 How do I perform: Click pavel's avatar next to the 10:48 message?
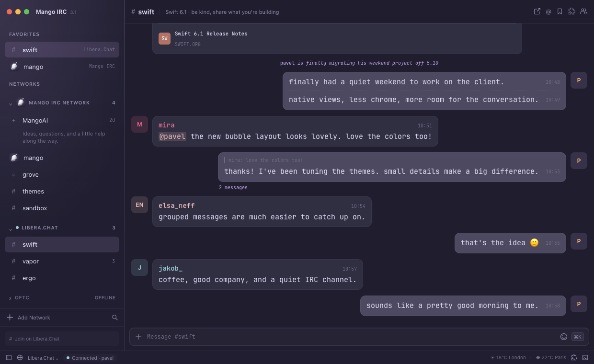(579, 80)
